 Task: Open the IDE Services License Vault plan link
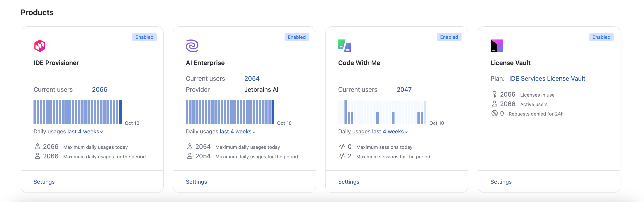tap(547, 79)
